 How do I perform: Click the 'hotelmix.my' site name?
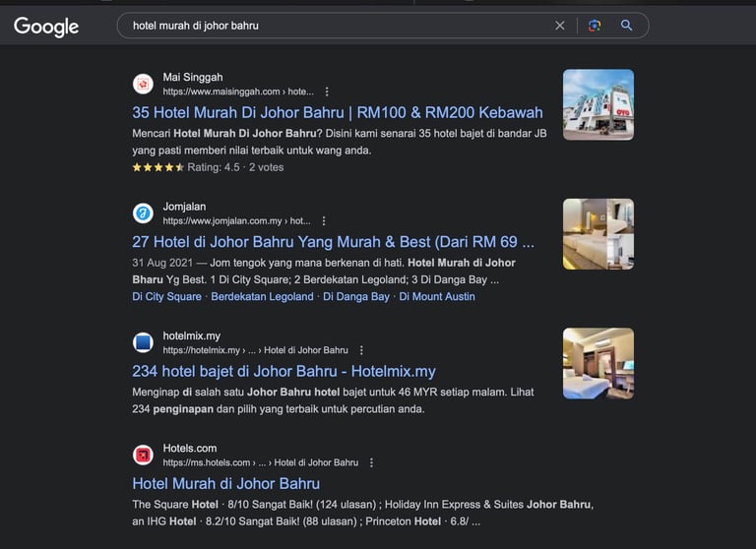point(191,335)
